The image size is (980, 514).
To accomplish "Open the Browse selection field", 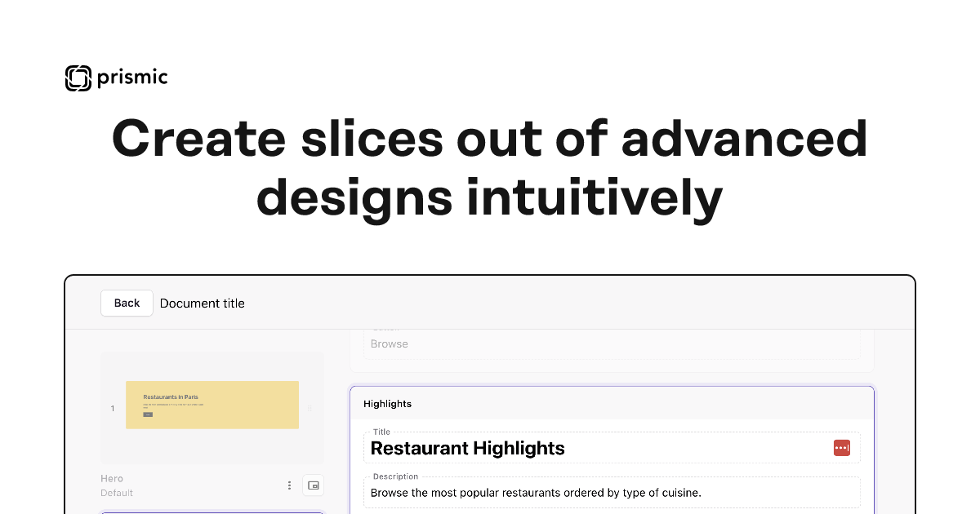I will [611, 343].
